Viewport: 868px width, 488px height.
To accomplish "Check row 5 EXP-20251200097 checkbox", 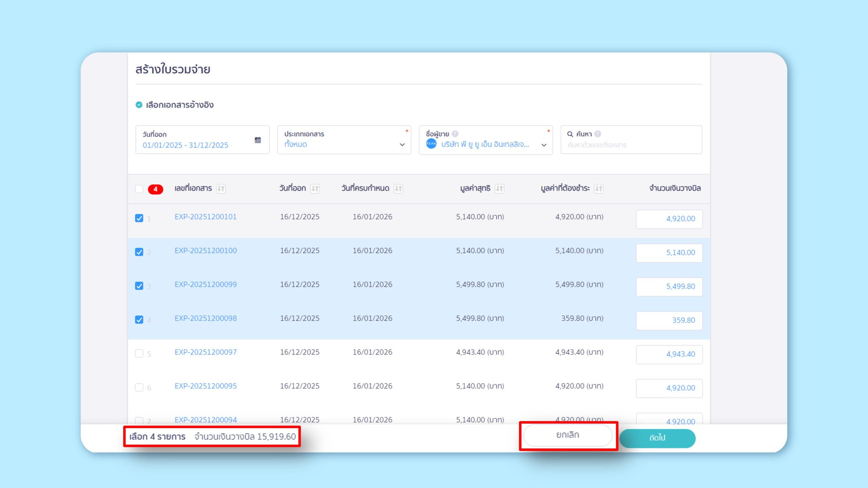I will pyautogui.click(x=139, y=353).
